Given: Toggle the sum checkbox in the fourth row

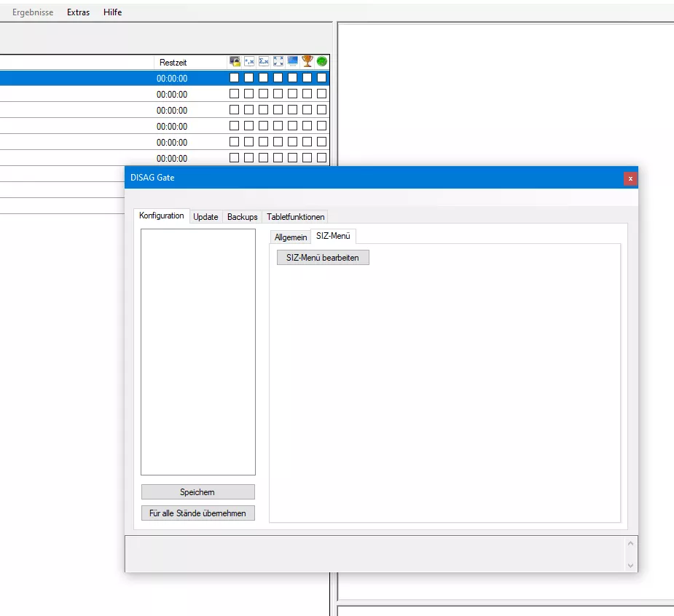Looking at the screenshot, I should tap(264, 126).
